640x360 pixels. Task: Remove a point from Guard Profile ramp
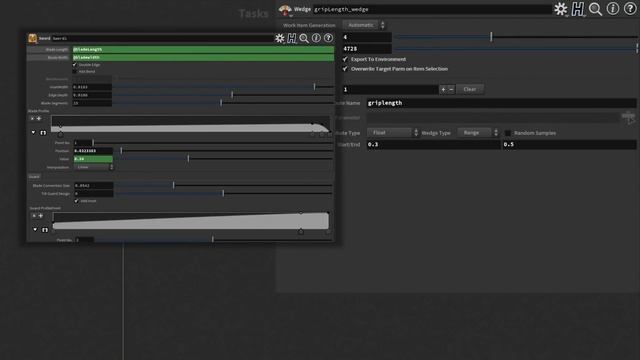pos(34,216)
